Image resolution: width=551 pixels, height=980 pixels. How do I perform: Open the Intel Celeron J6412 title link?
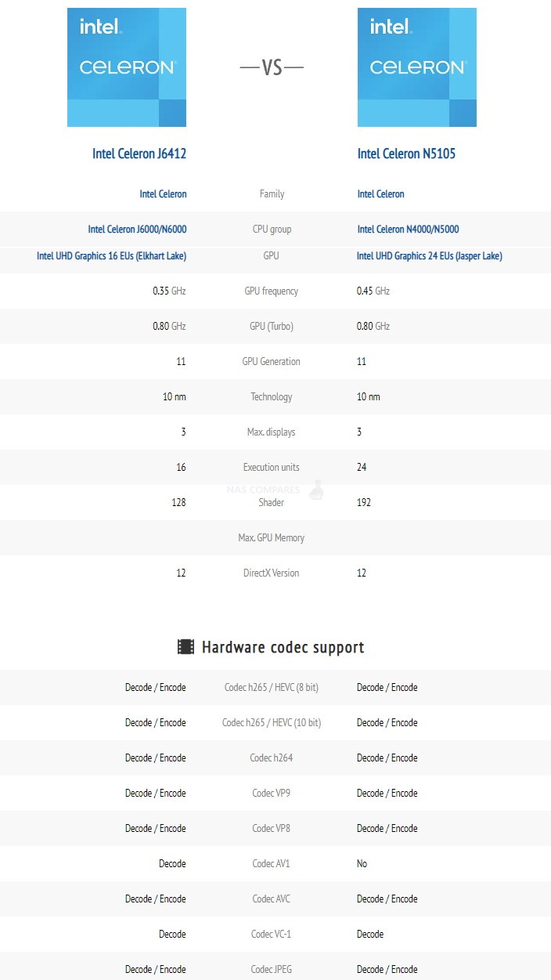pyautogui.click(x=139, y=154)
